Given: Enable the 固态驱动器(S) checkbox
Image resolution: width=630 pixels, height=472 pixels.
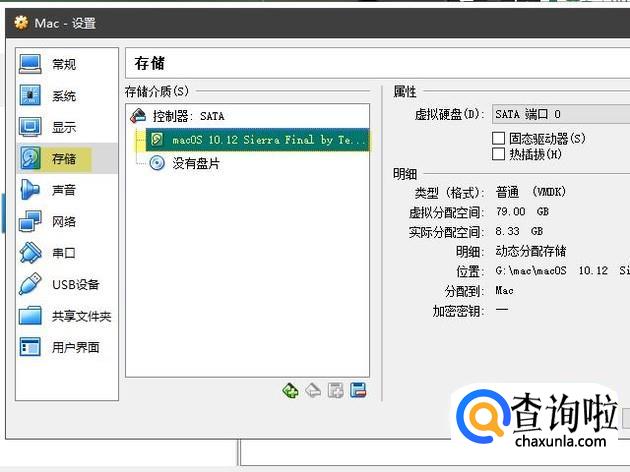Looking at the screenshot, I should pyautogui.click(x=499, y=138).
